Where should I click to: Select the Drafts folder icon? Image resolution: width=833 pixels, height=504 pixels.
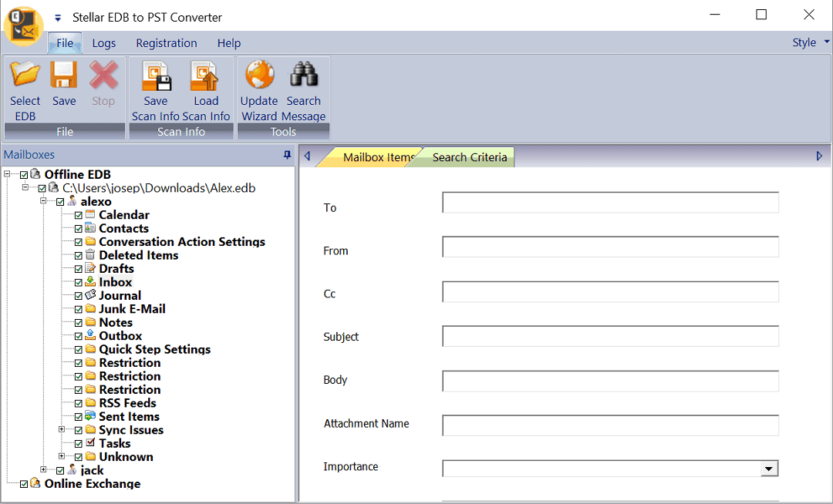coord(90,268)
